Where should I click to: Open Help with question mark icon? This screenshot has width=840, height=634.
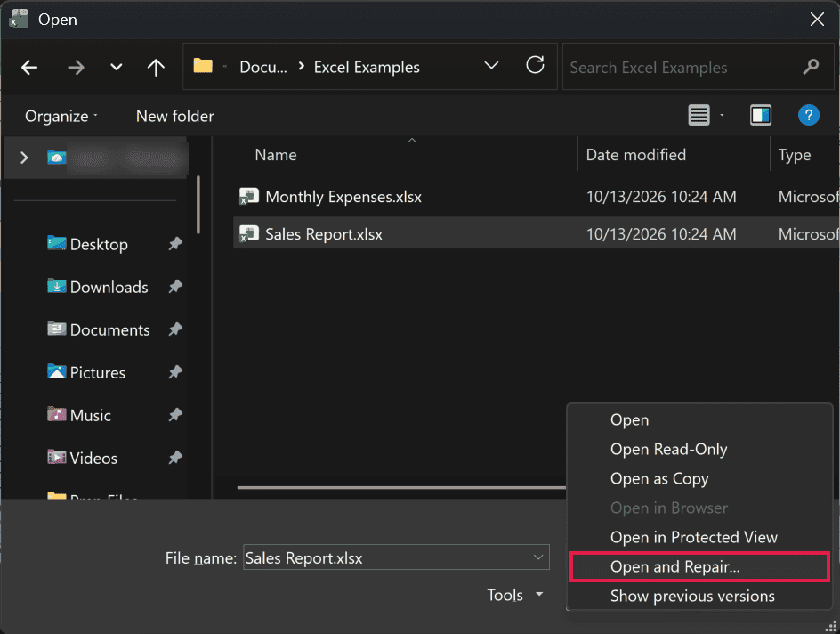point(808,115)
